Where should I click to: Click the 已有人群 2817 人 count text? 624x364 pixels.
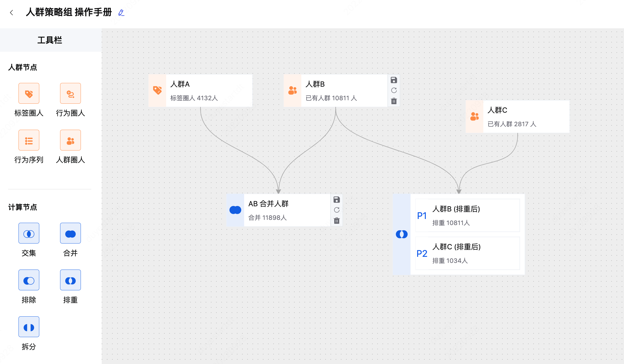tap(512, 124)
